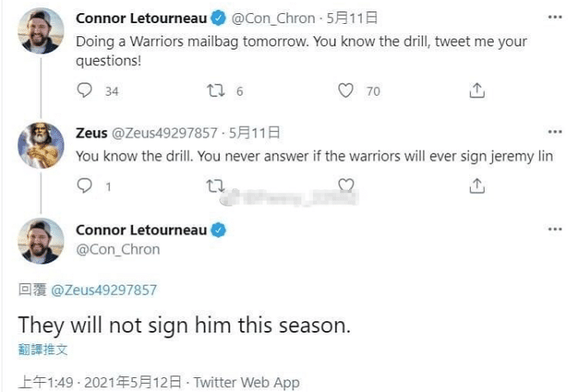Open Connor Letourneau's avatar on first tweet
Viewport: 578px width, 392px height.
(40, 31)
